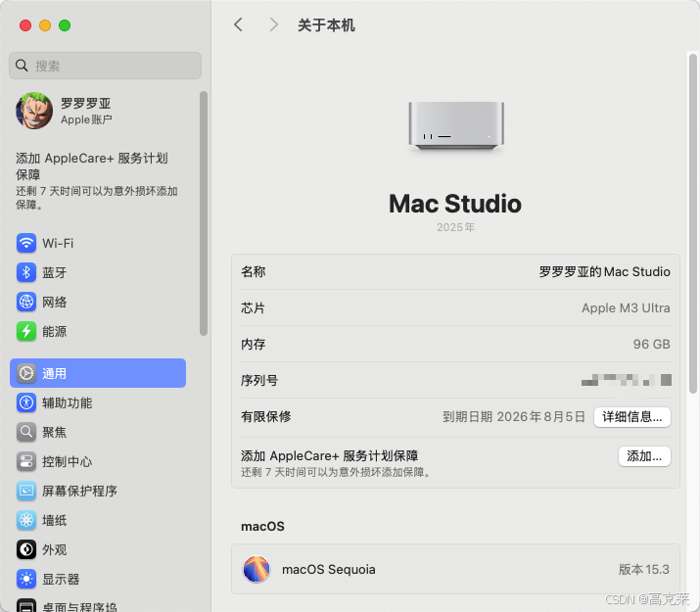Click the 搜索 search field
The width and height of the screenshot is (700, 612).
tap(106, 66)
